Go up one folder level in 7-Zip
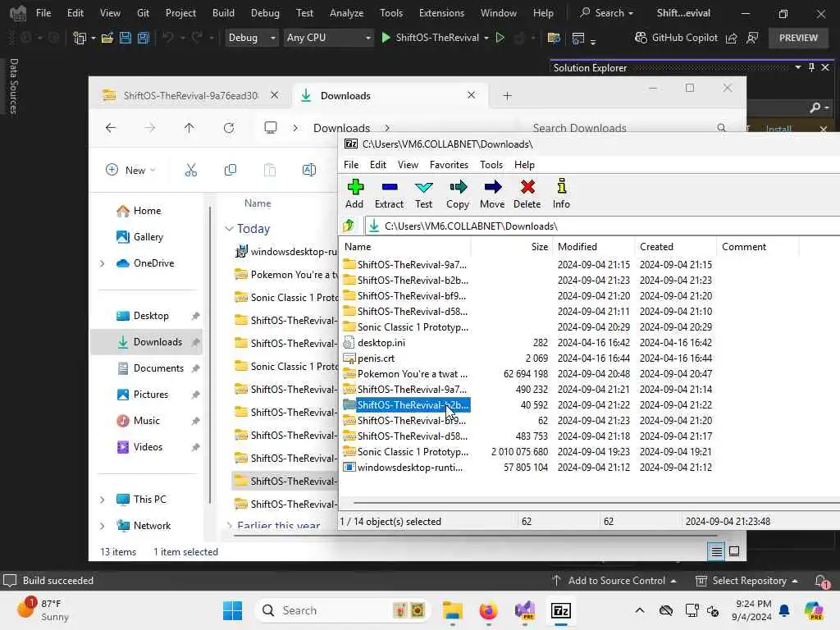Viewport: 840px width, 630px height. pyautogui.click(x=349, y=226)
